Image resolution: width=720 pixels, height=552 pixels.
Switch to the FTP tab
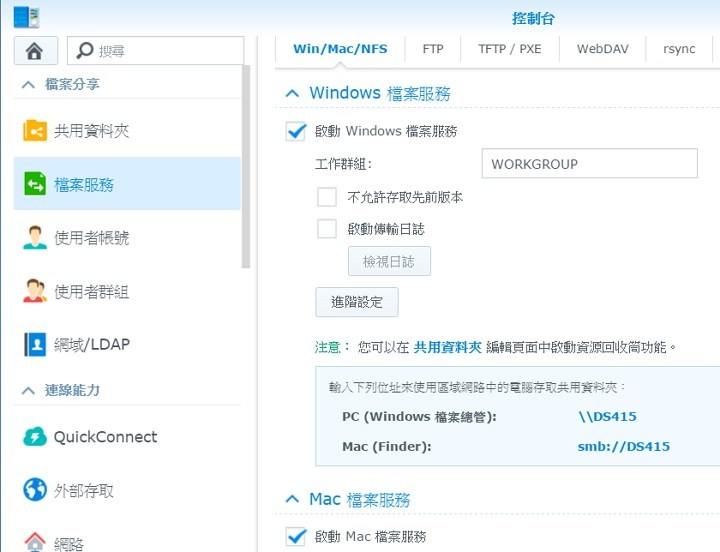click(x=433, y=49)
